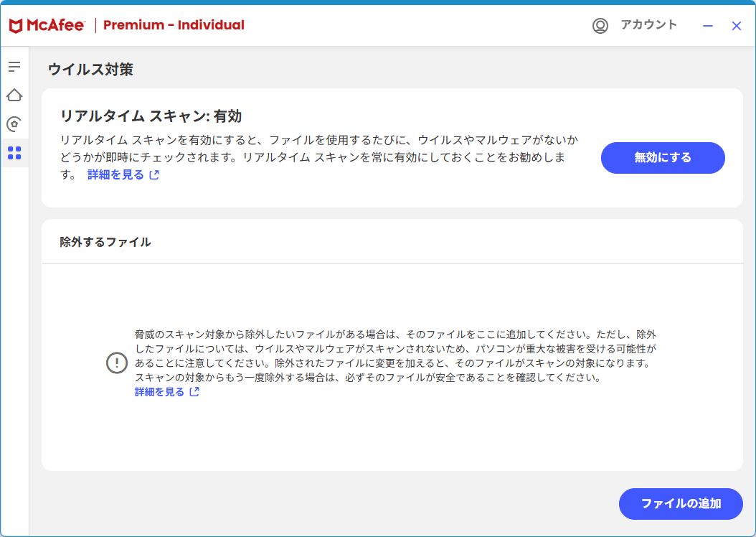Click the ウイルス対策 page title
Screen dimensions: 756x537
coord(90,69)
